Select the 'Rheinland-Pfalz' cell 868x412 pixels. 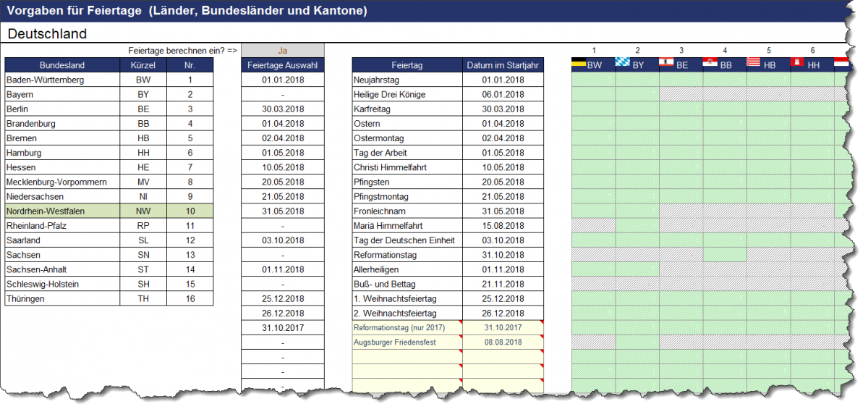tap(62, 225)
